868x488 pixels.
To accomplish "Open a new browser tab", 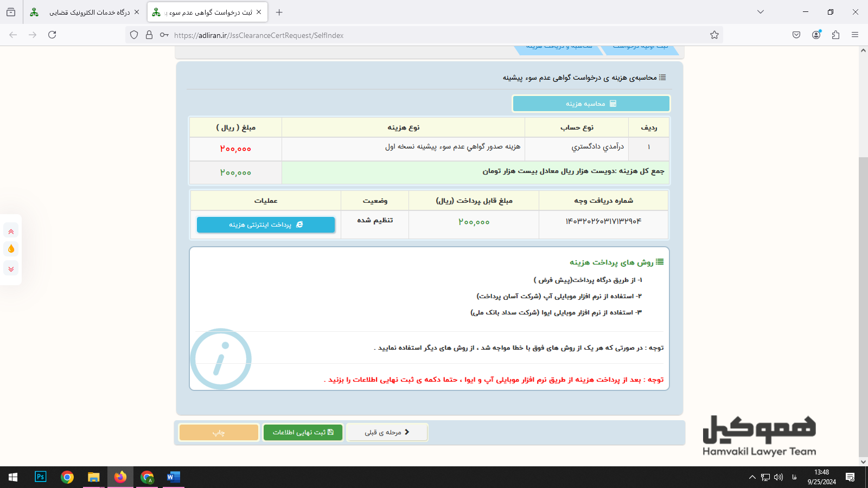I will (x=279, y=12).
